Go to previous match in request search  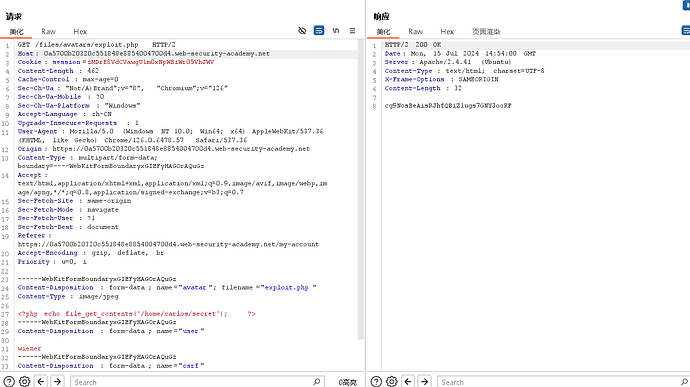tap(41, 381)
